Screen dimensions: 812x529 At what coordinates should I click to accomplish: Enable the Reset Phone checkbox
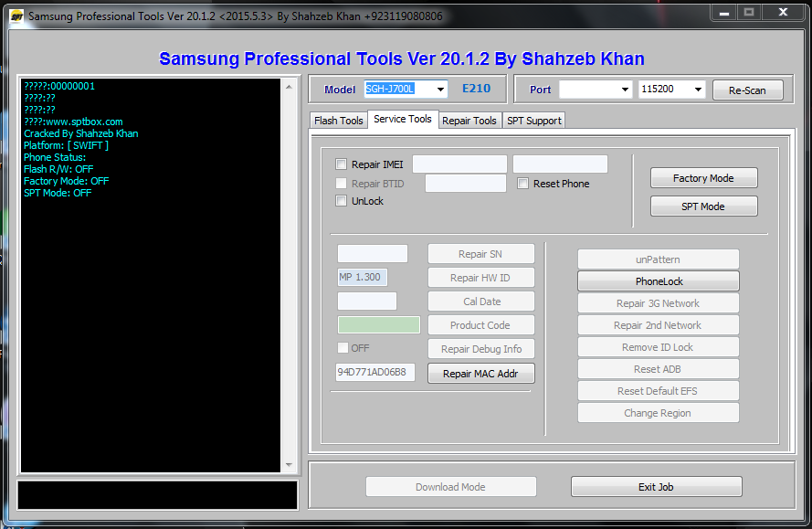523,184
